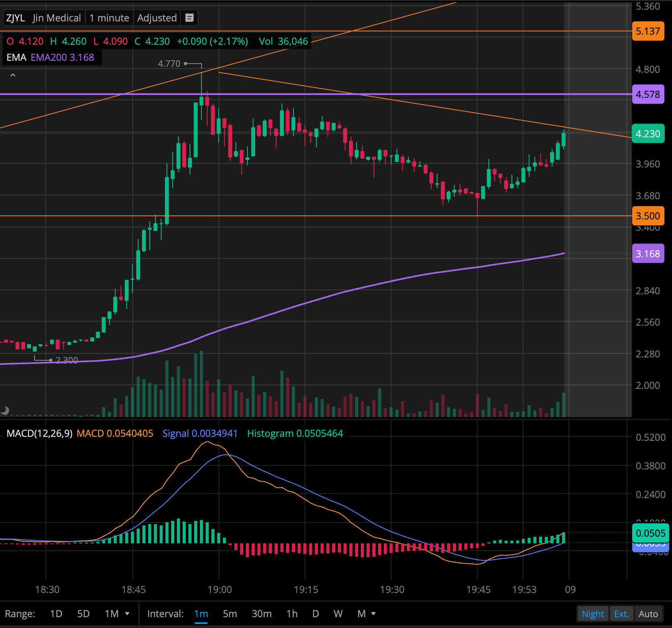Click the 3.960 price axis label

(x=648, y=164)
